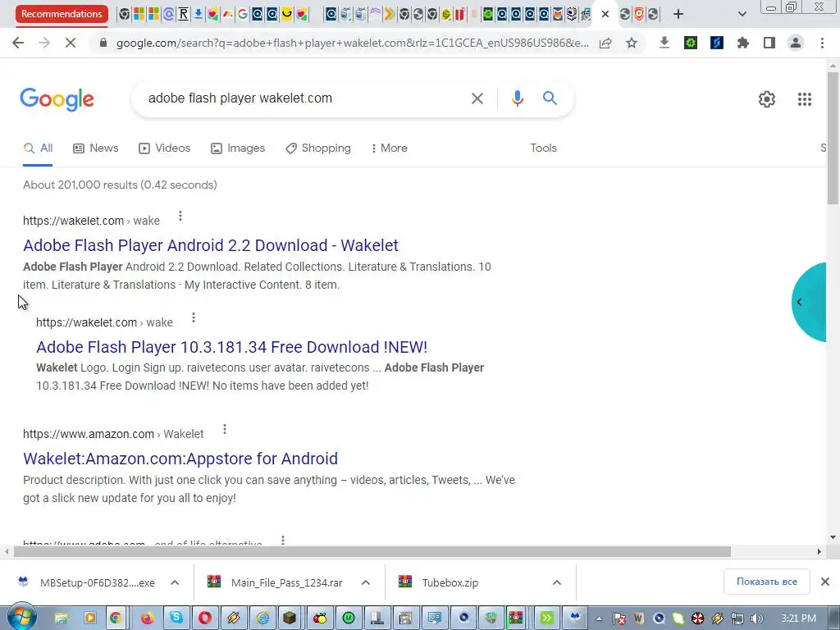Click the horizontal scrollbar thumb
Image resolution: width=840 pixels, height=630 pixels.
372,552
